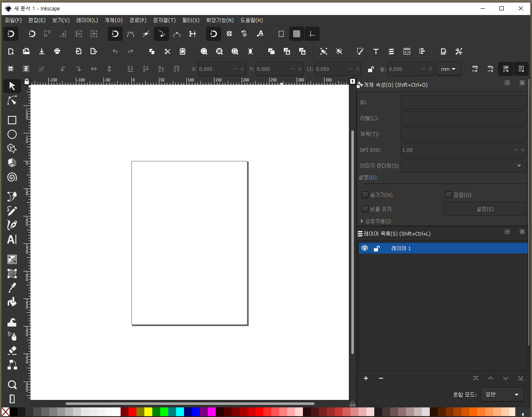Open Inkscape preferences wrench icon
Viewport: 532px width, 417px height.
(459, 51)
